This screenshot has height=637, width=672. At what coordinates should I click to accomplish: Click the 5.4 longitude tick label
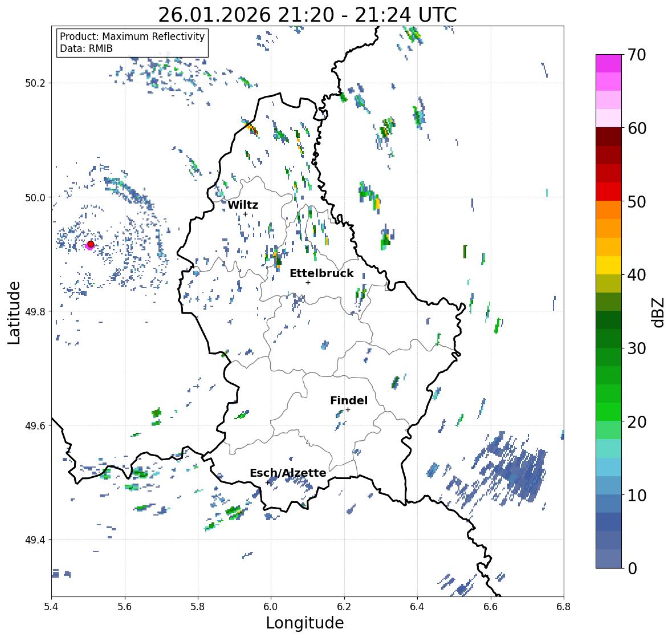pos(51,606)
